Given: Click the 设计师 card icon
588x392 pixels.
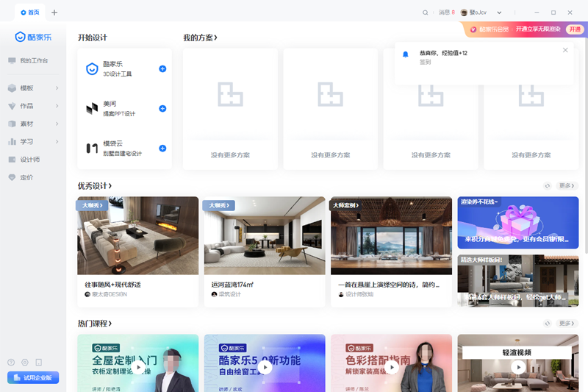Looking at the screenshot, I should tap(12, 160).
